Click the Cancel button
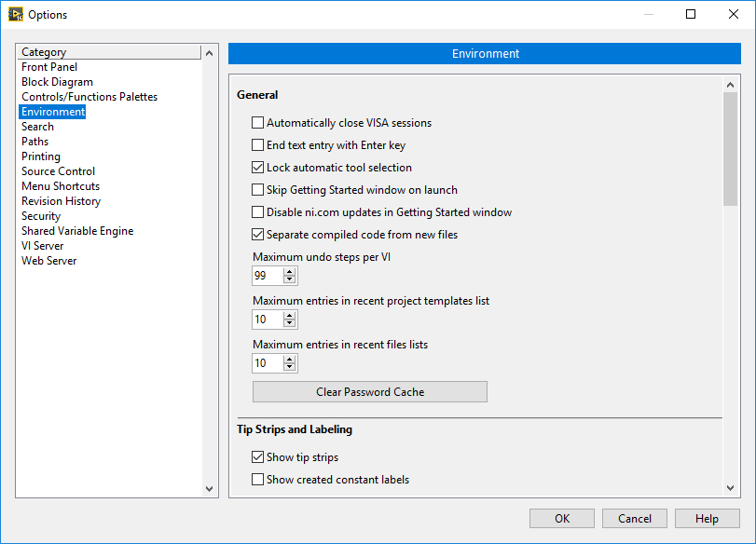This screenshot has width=756, height=544. (x=635, y=519)
